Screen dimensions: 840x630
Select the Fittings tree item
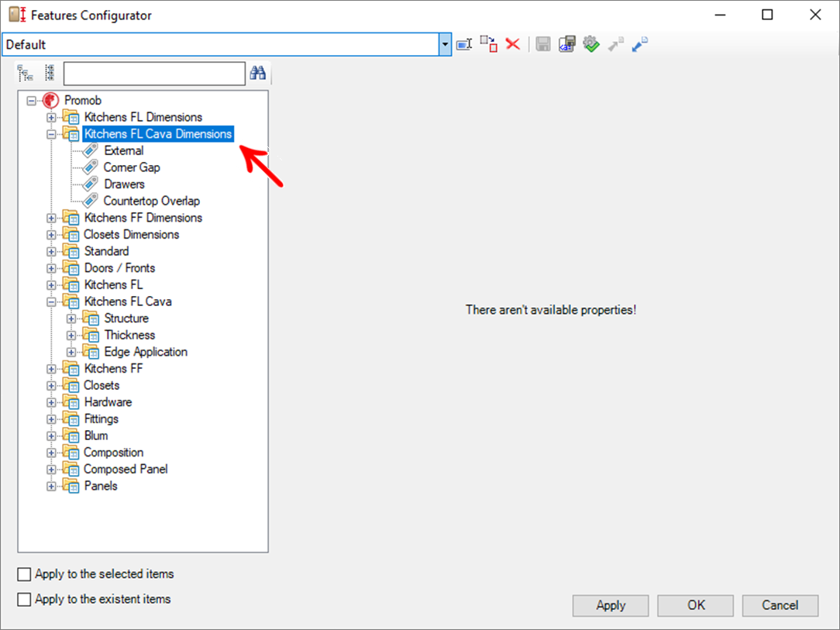(x=102, y=419)
